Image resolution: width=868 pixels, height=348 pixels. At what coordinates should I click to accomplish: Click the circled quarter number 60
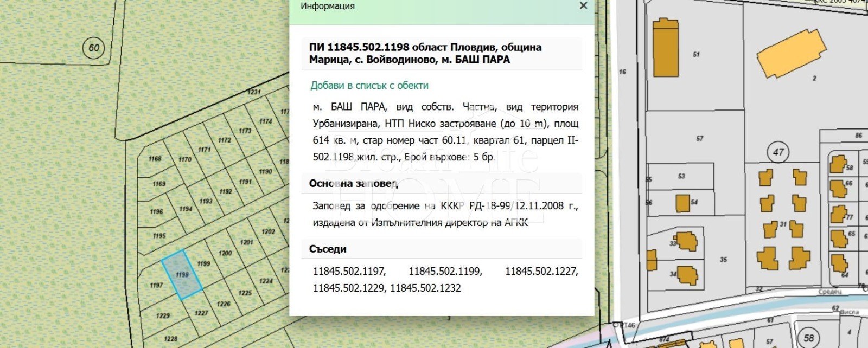pyautogui.click(x=94, y=48)
